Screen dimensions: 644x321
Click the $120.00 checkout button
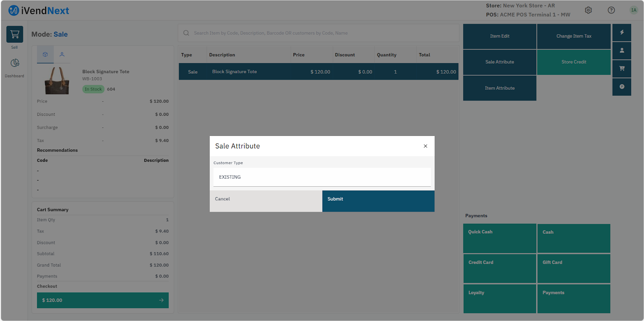click(103, 300)
